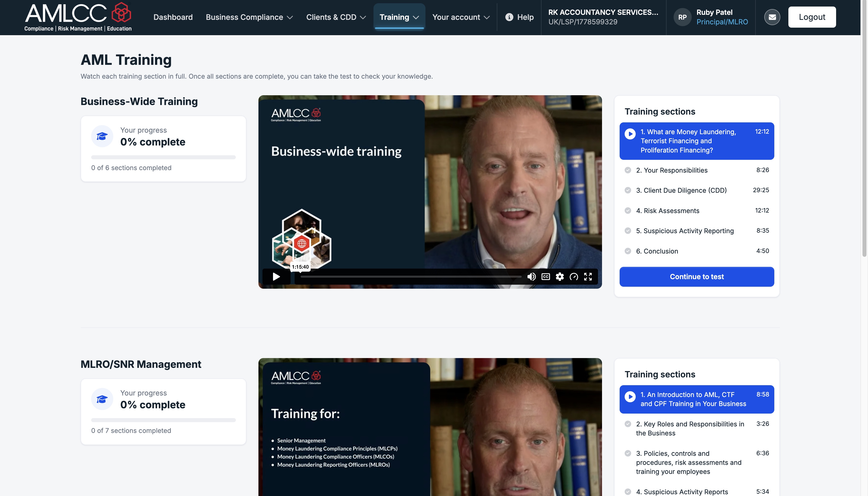Click the AMLCC logo in header
Screen dimensions: 868x496
tap(78, 17)
